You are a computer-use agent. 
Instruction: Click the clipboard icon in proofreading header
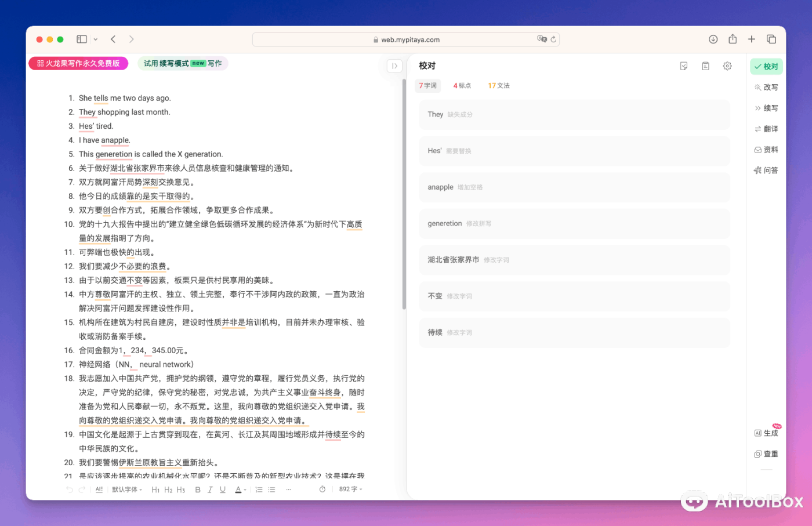pyautogui.click(x=705, y=66)
